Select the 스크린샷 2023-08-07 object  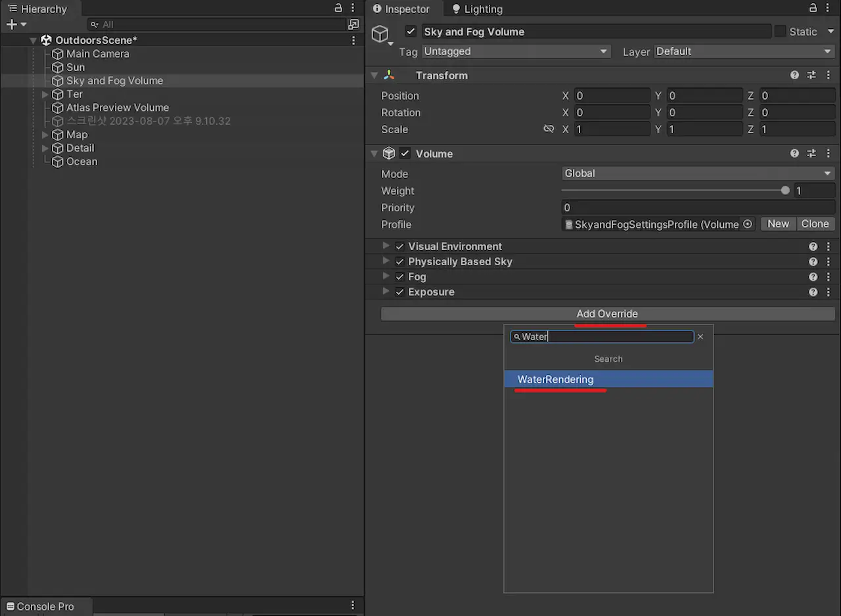(148, 121)
